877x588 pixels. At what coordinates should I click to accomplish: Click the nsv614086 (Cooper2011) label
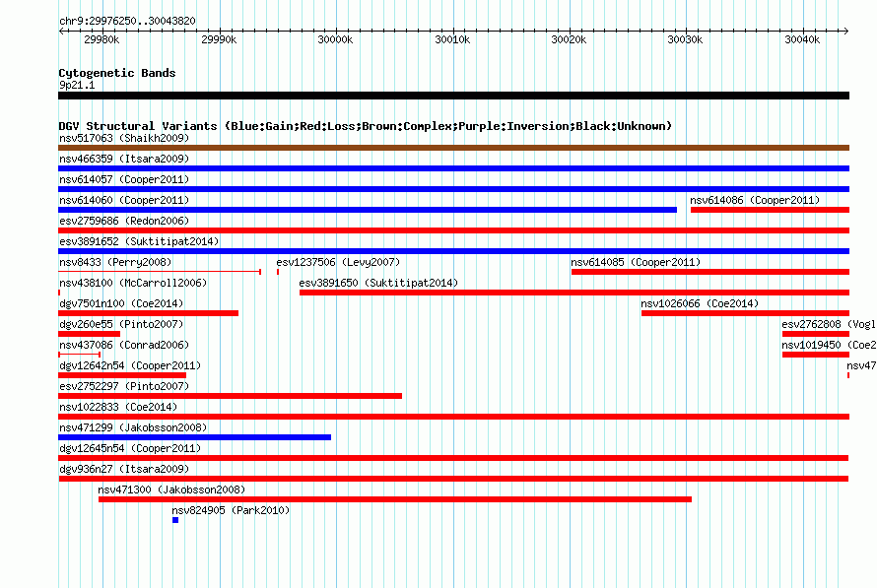(755, 200)
